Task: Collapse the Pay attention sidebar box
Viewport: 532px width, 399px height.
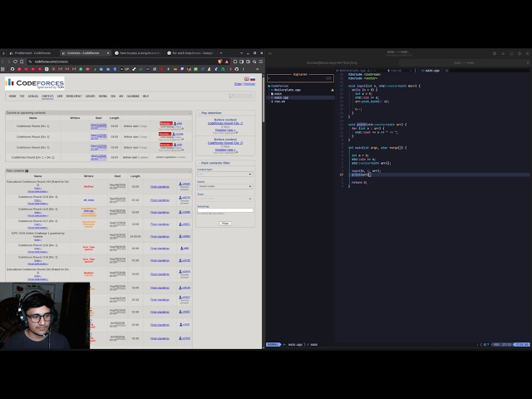Action: click(x=199, y=113)
